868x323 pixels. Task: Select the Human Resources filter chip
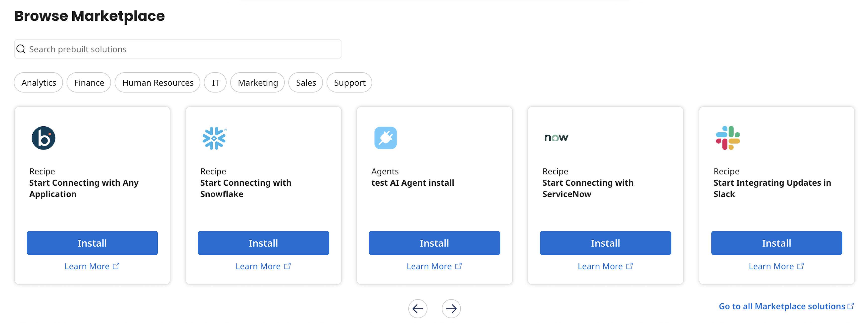click(158, 83)
